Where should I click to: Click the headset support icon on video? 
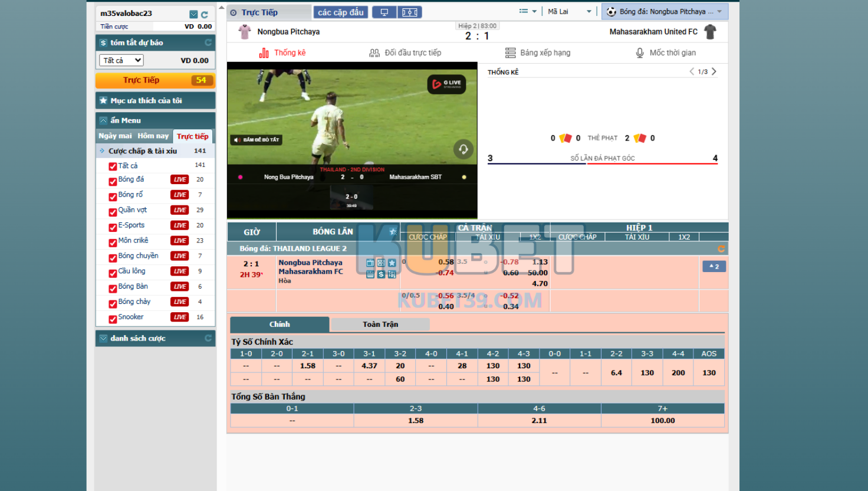coord(463,149)
